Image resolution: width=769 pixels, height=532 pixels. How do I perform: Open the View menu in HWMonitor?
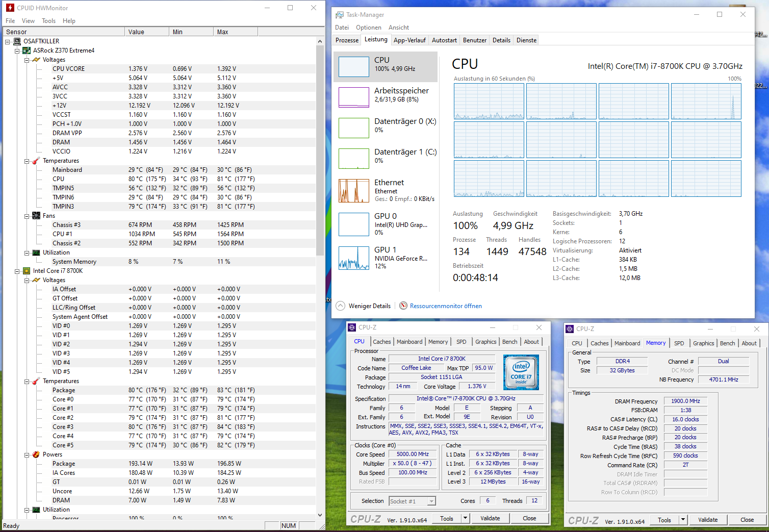pos(28,21)
